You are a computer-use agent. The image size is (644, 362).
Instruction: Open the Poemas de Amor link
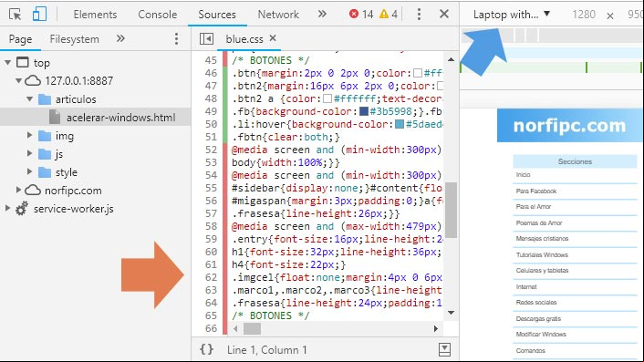tap(539, 222)
